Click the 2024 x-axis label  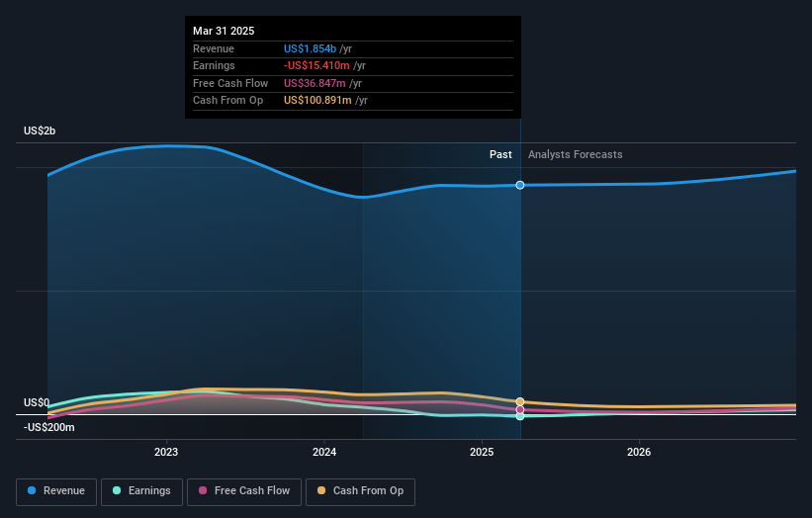pos(324,452)
